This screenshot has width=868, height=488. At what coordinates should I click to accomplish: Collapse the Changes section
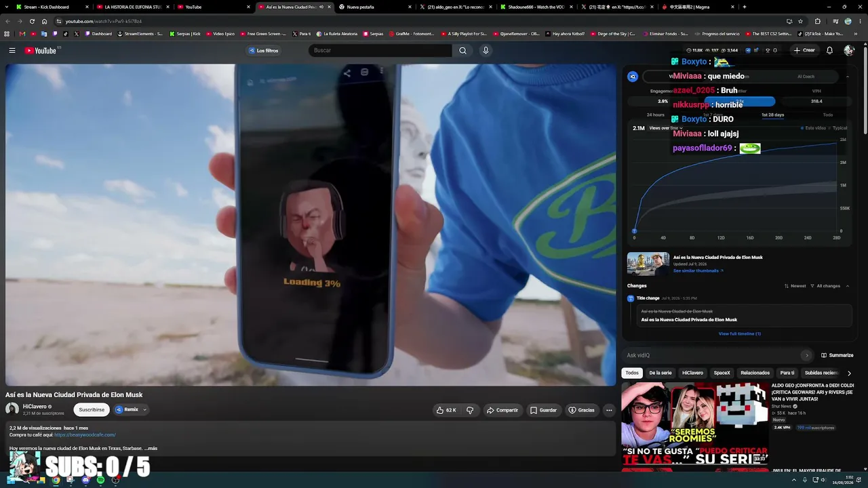(848, 286)
